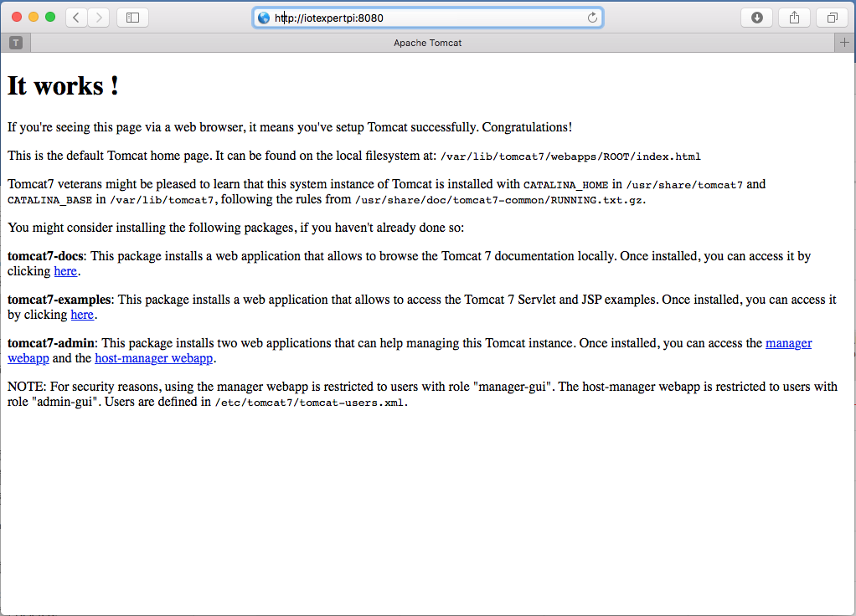Click the RUNNING.txt.gz path text
Screen dimensions: 856x616
[x=499, y=200]
